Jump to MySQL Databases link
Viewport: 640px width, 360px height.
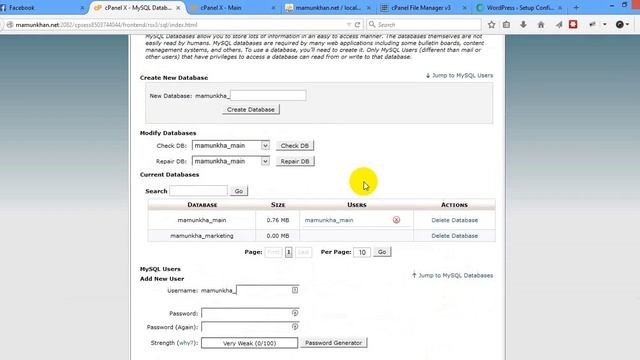452,276
